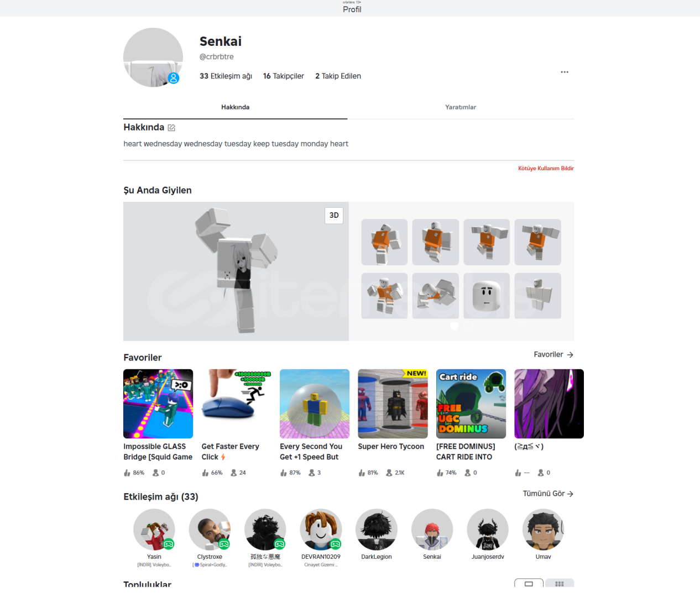Viewport: 700px width, 597px height.
Task: Open Tümünü Gör for connections
Action: click(x=548, y=494)
